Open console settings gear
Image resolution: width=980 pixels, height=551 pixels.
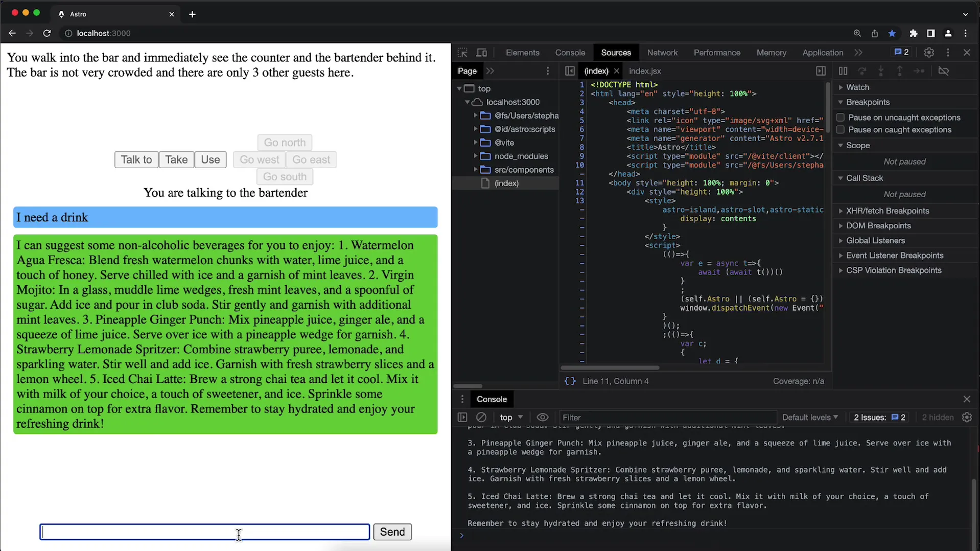(967, 417)
